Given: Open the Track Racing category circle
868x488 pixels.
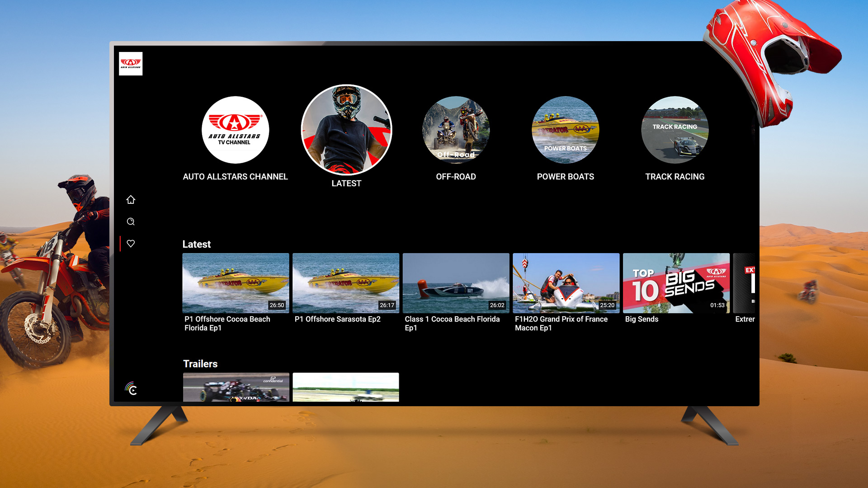Looking at the screenshot, I should tap(675, 130).
